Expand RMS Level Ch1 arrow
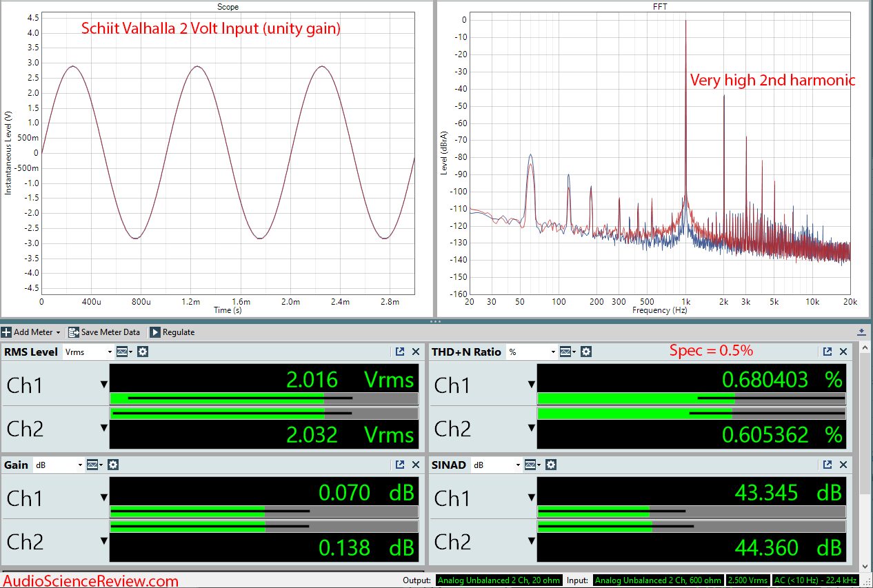 click(x=104, y=385)
